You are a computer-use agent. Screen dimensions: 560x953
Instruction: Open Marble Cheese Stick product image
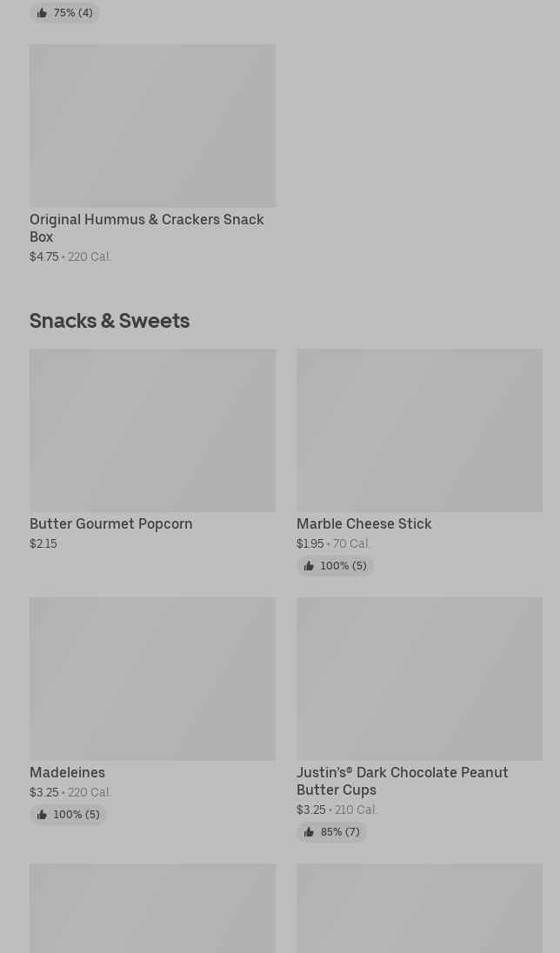419,430
